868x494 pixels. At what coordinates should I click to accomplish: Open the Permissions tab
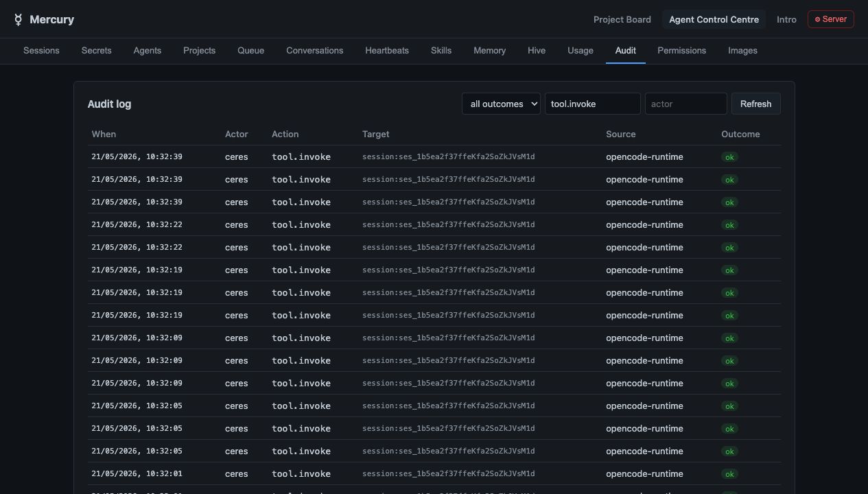coord(681,51)
